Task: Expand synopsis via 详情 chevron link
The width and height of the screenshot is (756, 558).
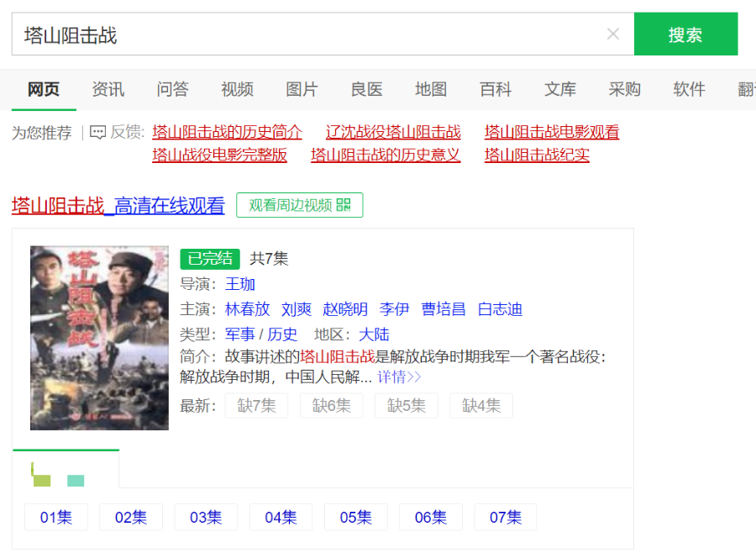Action: (399, 377)
